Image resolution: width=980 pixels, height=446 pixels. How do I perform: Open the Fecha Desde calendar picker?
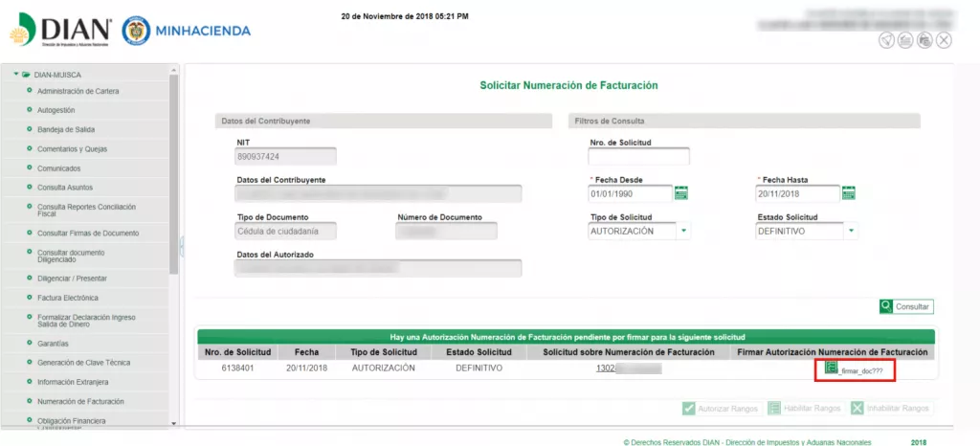tap(681, 193)
